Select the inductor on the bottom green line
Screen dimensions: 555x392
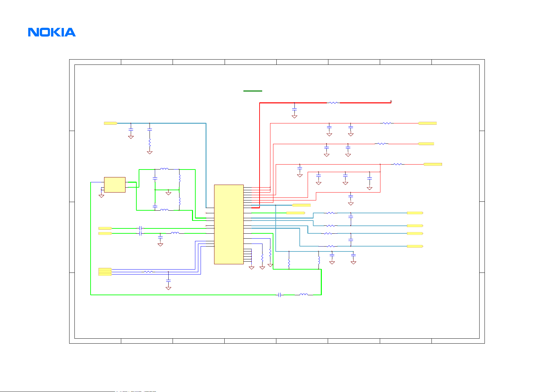click(304, 295)
